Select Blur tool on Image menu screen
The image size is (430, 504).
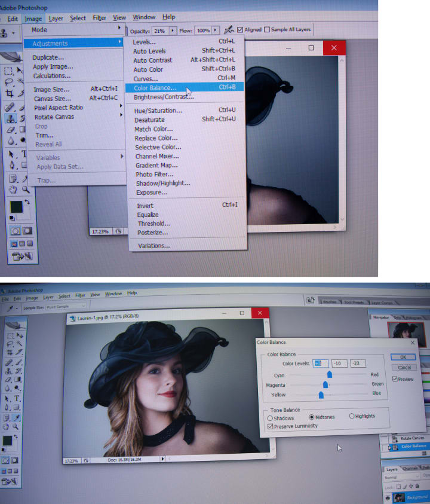coord(11,140)
